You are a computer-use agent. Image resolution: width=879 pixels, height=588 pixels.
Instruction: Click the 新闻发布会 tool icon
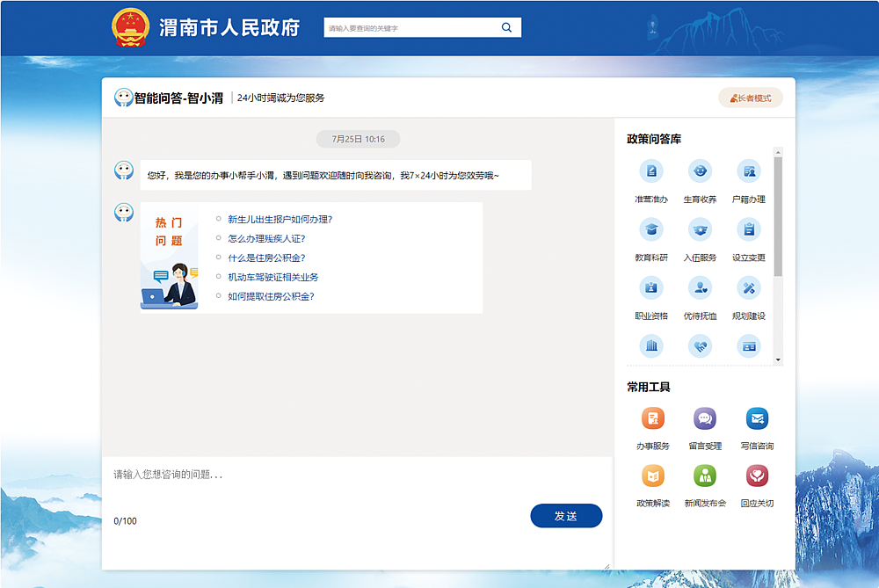[705, 475]
